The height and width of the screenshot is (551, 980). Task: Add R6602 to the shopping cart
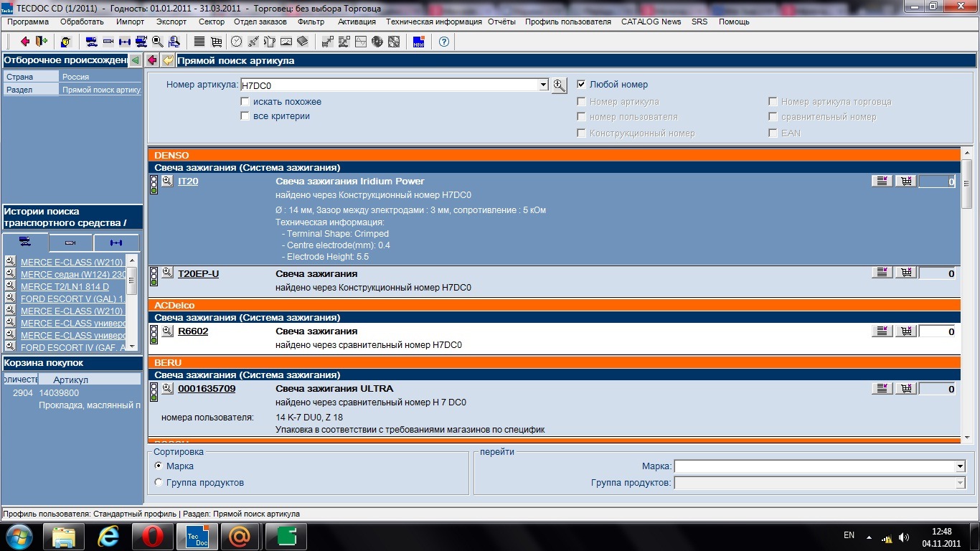click(x=906, y=331)
